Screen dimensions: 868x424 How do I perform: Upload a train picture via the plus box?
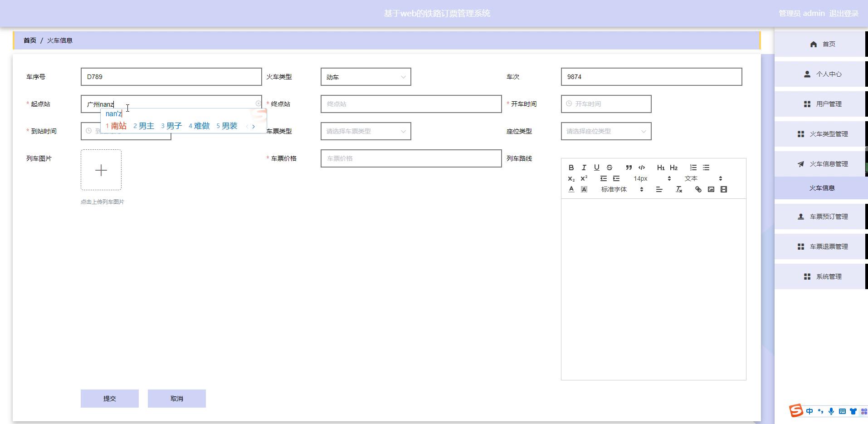point(101,170)
